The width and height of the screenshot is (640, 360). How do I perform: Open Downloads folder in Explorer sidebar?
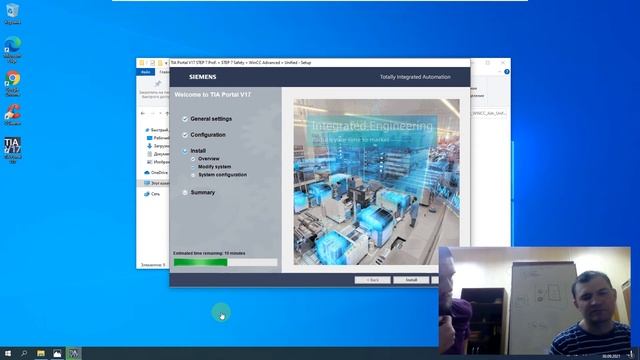(x=158, y=146)
